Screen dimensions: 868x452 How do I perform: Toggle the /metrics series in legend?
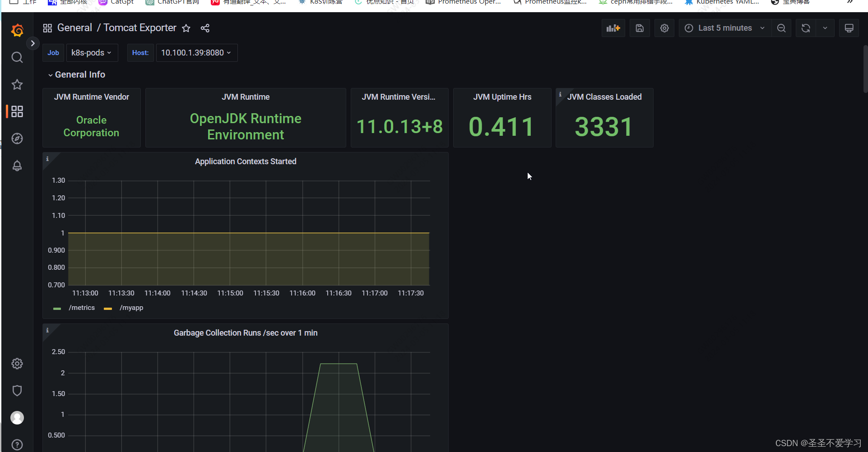(82, 308)
